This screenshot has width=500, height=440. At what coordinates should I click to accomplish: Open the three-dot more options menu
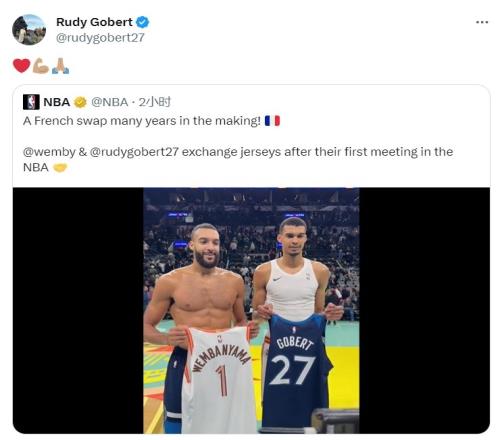tap(482, 22)
